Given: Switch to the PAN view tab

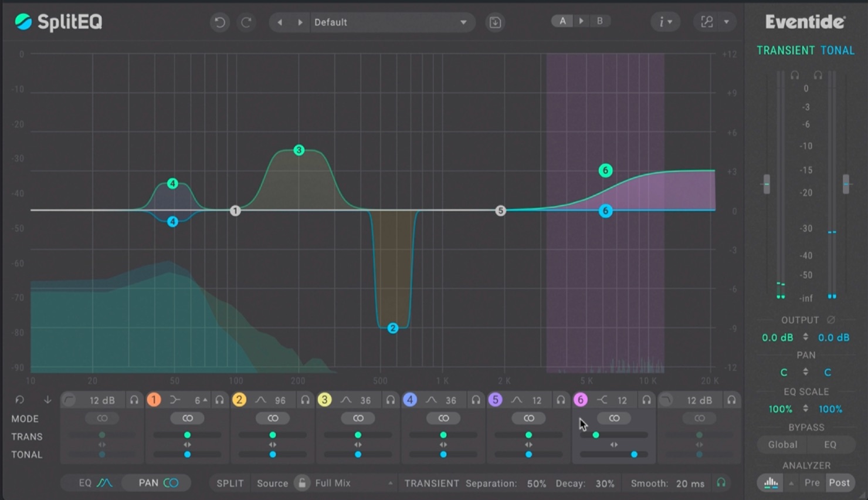Looking at the screenshot, I should click(158, 483).
